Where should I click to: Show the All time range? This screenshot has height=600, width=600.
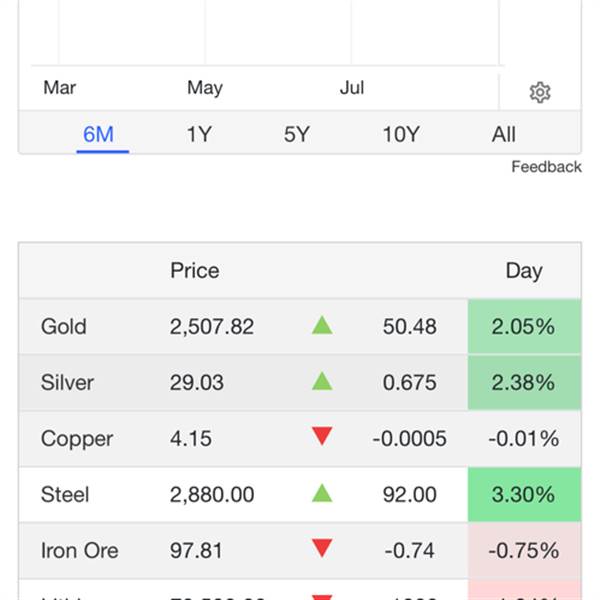click(504, 134)
